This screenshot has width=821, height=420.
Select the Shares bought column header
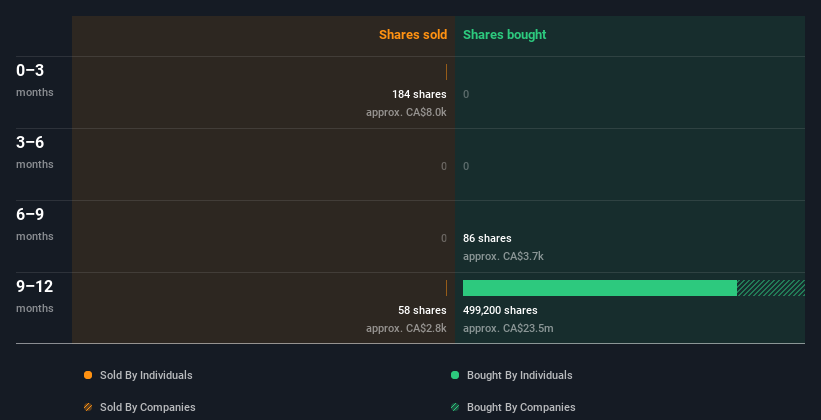click(505, 35)
